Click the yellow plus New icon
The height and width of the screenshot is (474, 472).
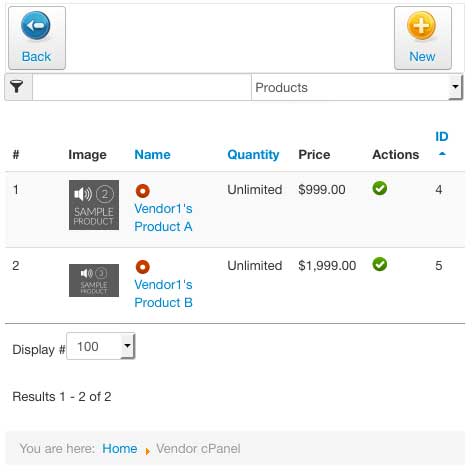[421, 26]
